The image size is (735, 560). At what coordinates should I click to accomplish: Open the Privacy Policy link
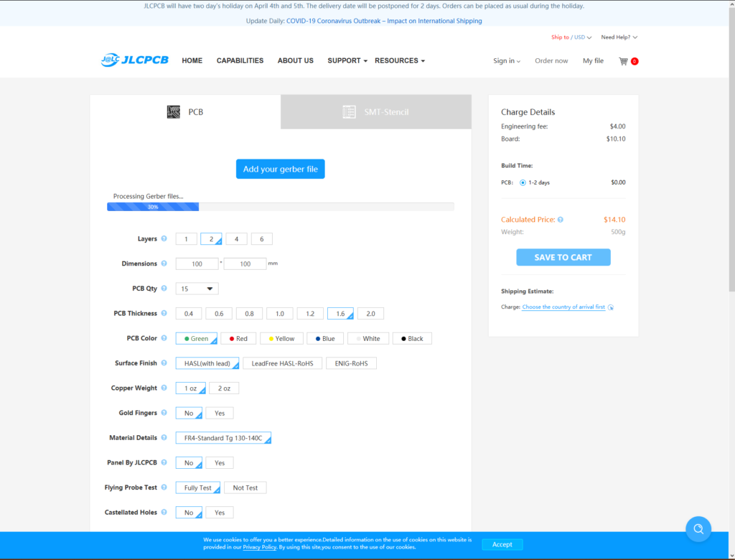[x=259, y=547]
